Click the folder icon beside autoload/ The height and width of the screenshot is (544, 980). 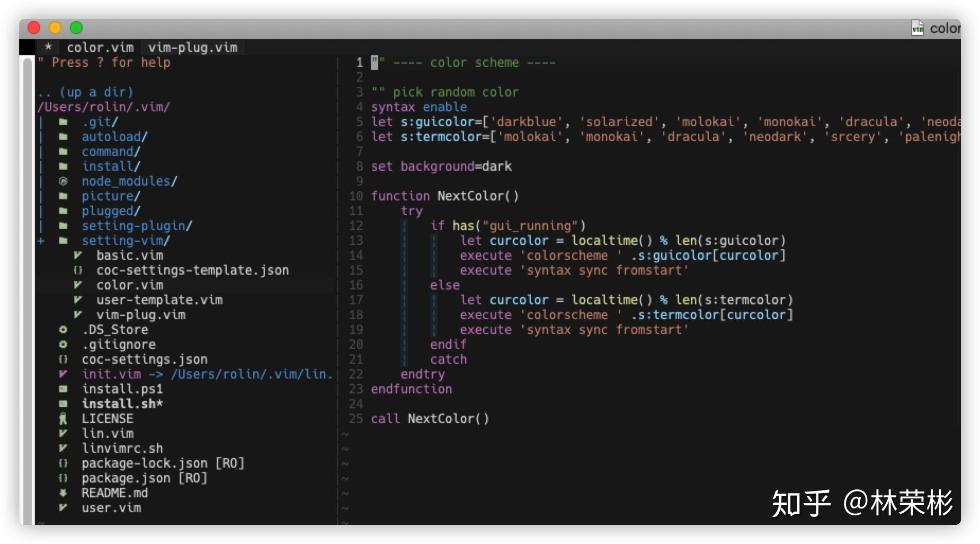click(63, 137)
